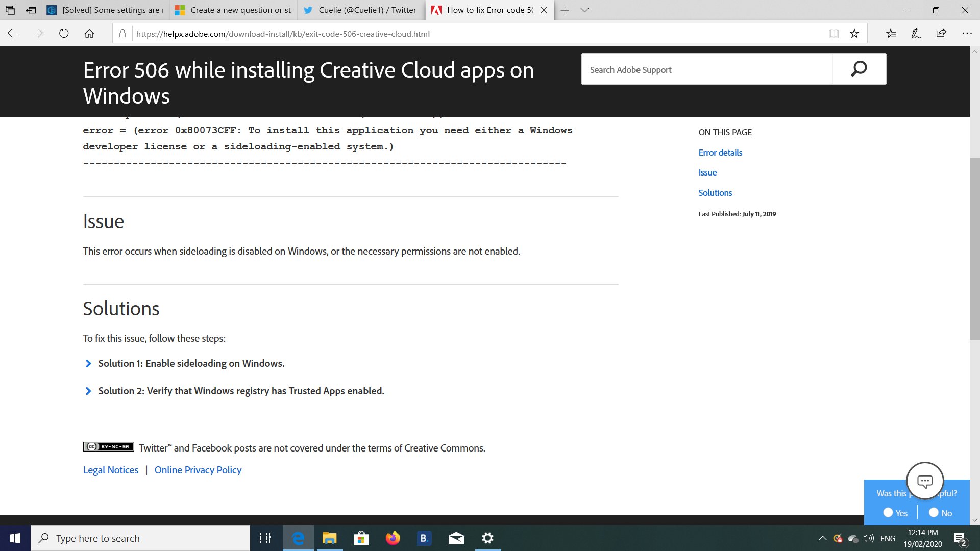Open the Share this page icon
The height and width of the screenshot is (551, 980).
[941, 34]
